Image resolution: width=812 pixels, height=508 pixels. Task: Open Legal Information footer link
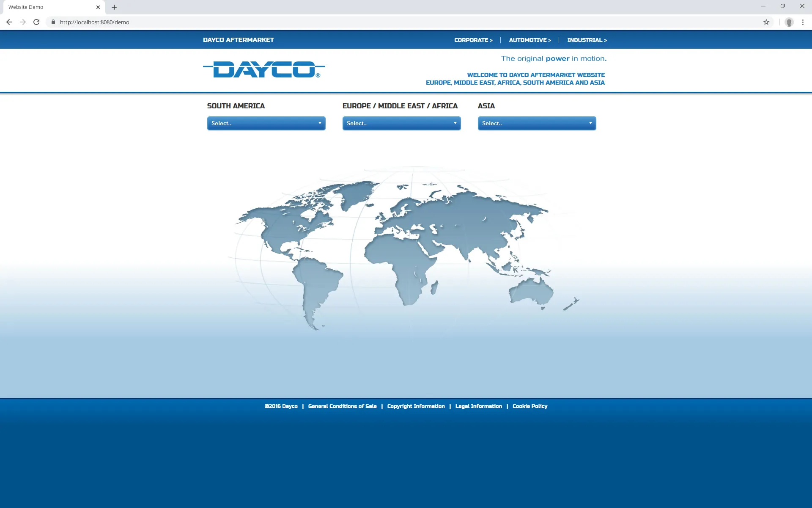(x=478, y=406)
